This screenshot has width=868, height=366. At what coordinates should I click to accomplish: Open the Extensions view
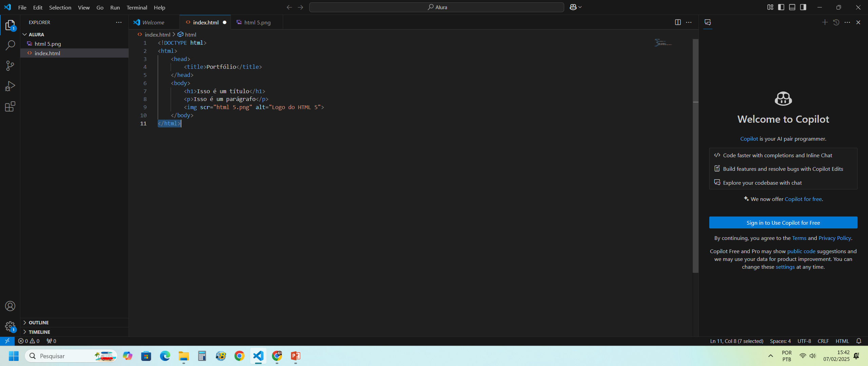tap(10, 106)
